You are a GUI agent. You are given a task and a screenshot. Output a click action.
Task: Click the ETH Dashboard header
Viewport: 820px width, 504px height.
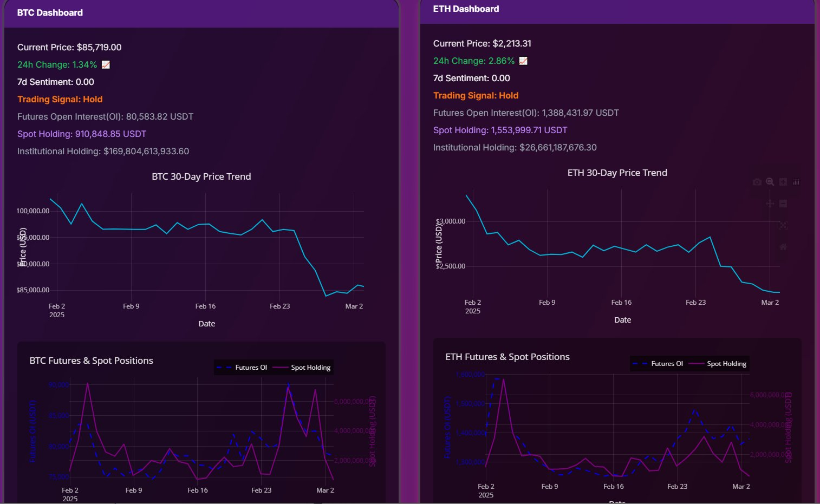pos(466,9)
